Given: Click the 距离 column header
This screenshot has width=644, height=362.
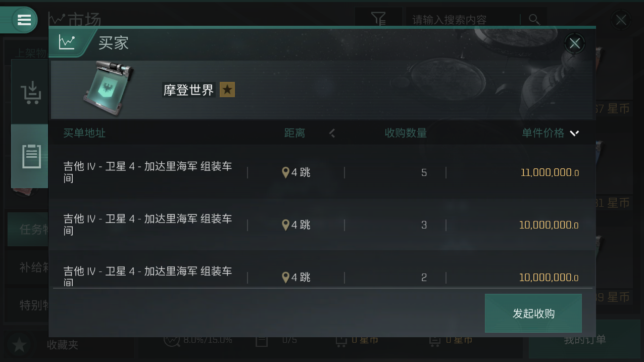Looking at the screenshot, I should point(294,133).
